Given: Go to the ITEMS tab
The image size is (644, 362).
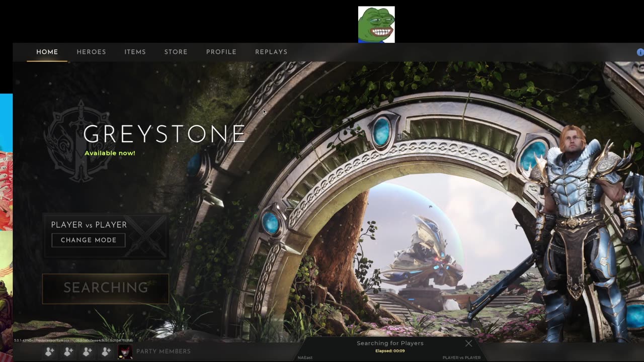Looking at the screenshot, I should [135, 52].
